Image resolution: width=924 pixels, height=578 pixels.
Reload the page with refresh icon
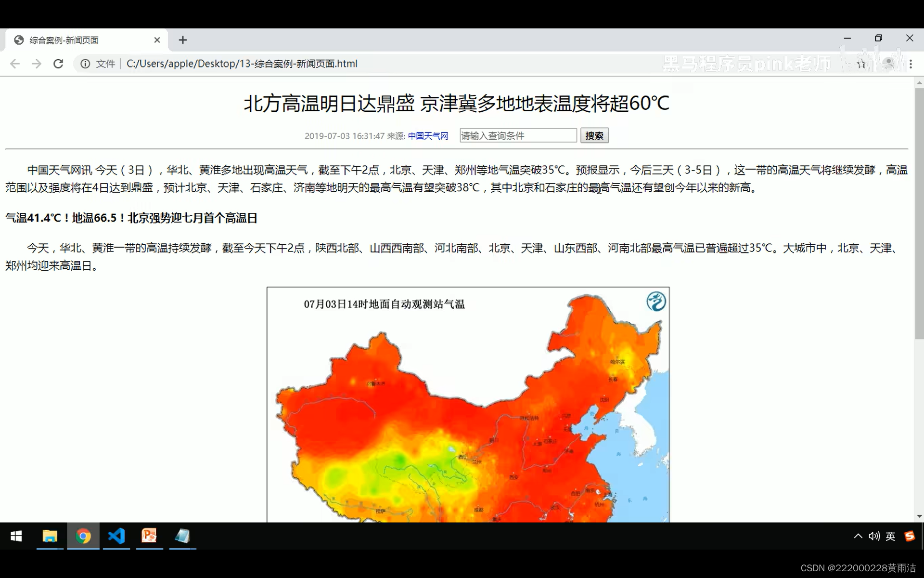[x=58, y=64]
